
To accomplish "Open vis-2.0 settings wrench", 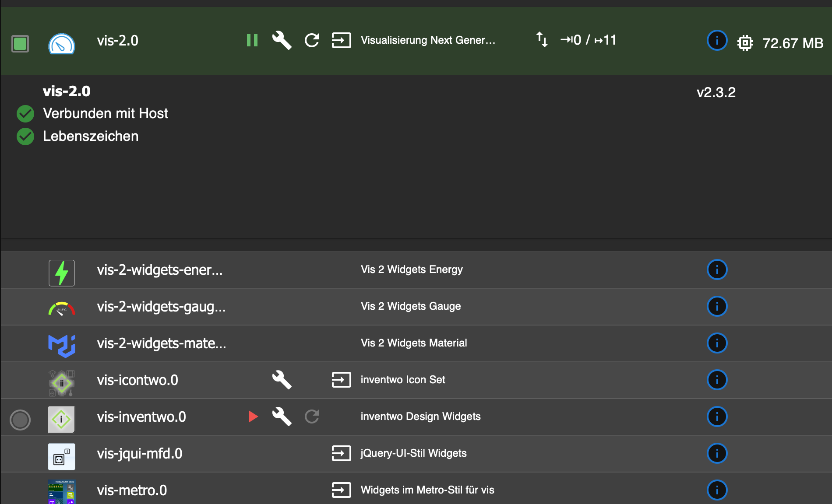I will [x=282, y=41].
